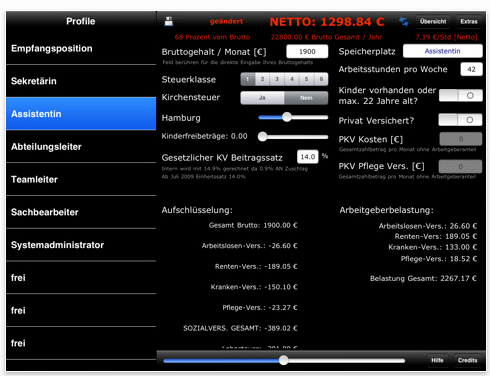Click SOZIALVERS. GESAMT: -389.02 € line
Image resolution: width=490 pixels, height=376 pixels.
pyautogui.click(x=240, y=328)
